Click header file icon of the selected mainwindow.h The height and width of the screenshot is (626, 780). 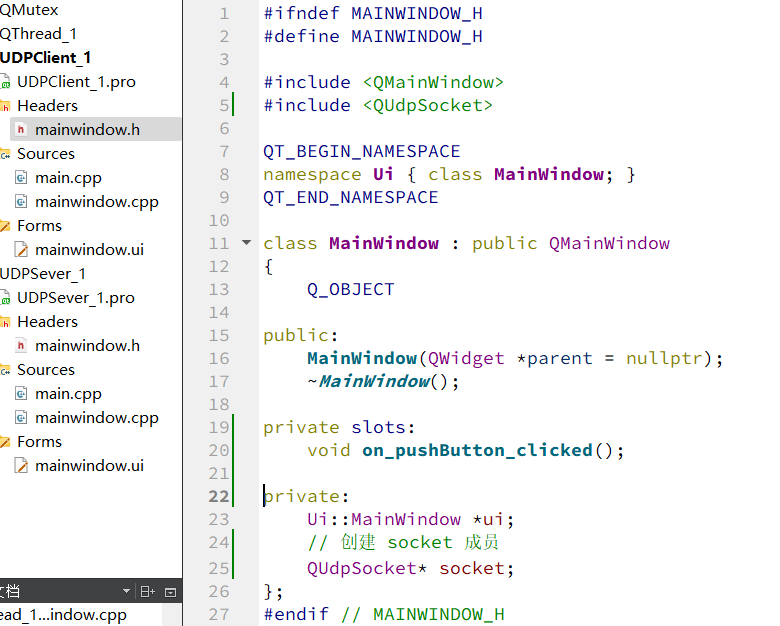point(21,130)
